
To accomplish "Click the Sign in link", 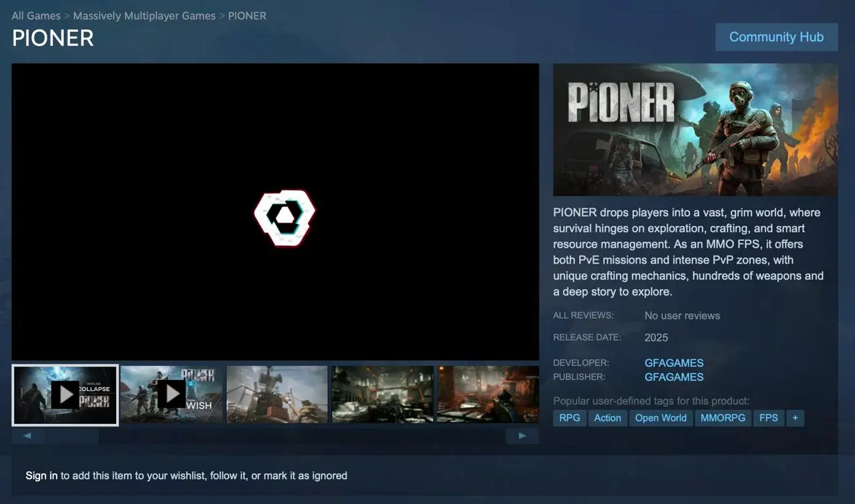I will pos(41,476).
